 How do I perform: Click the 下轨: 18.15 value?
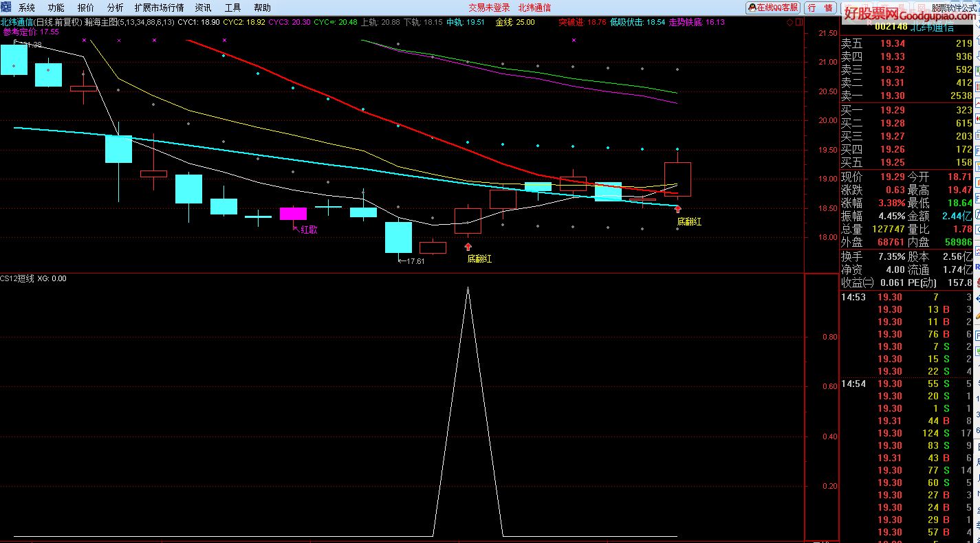point(423,22)
